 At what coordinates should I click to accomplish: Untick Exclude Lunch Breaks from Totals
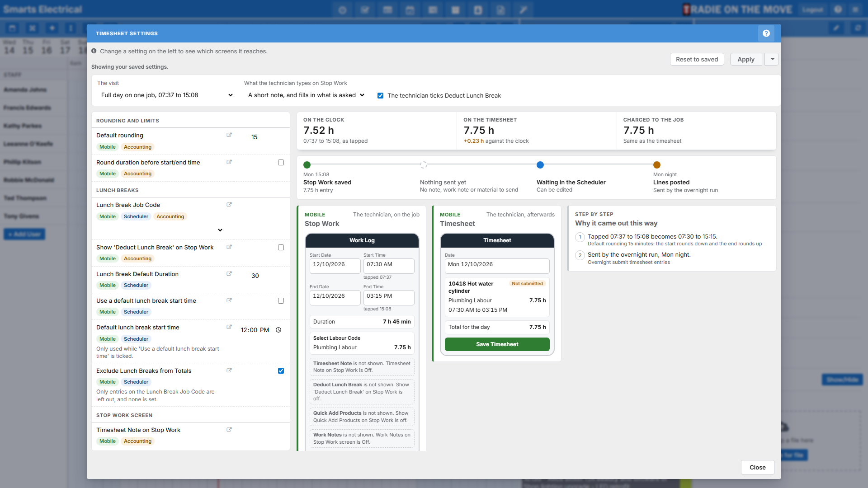tap(281, 371)
